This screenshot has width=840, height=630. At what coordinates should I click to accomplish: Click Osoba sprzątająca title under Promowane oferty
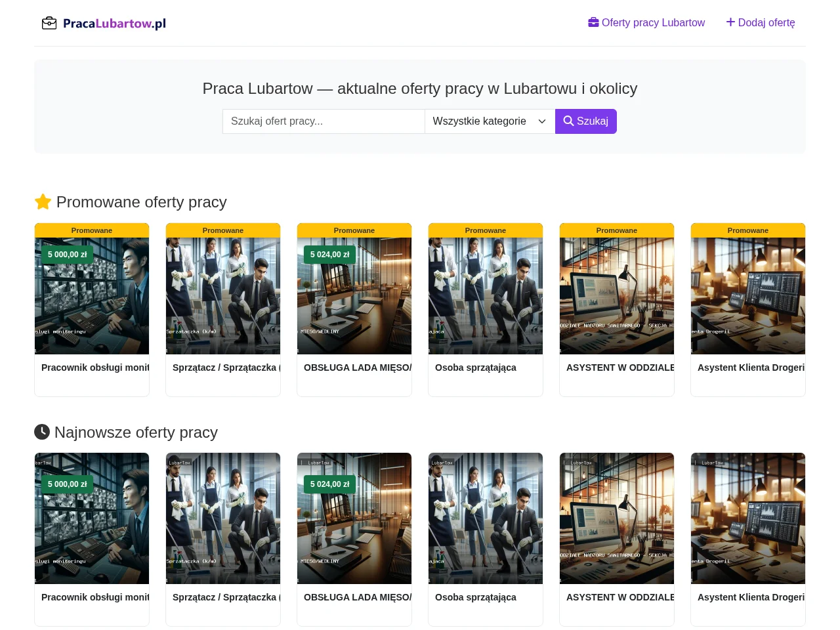coord(476,367)
